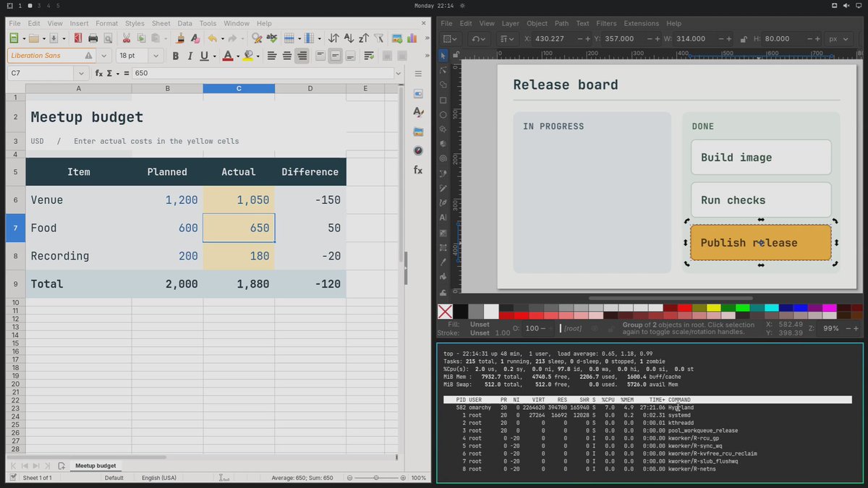Run the spelling check icon in Calc
Screen dimensions: 868x488
[272, 38]
